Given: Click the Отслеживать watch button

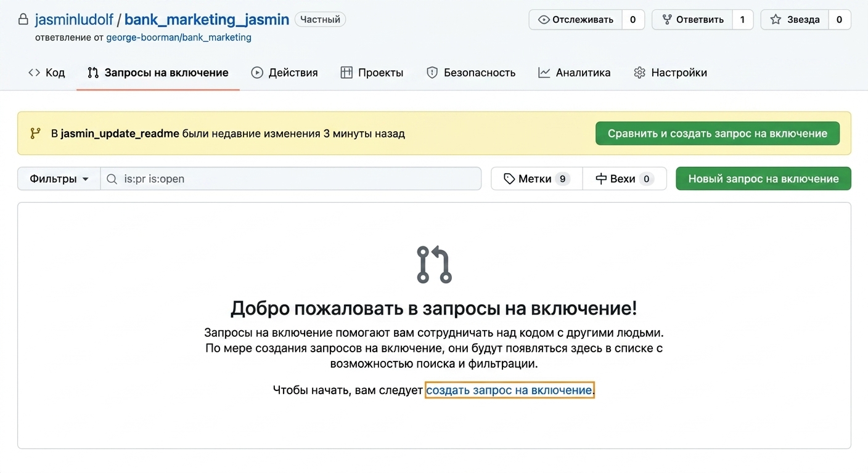Looking at the screenshot, I should pos(576,20).
